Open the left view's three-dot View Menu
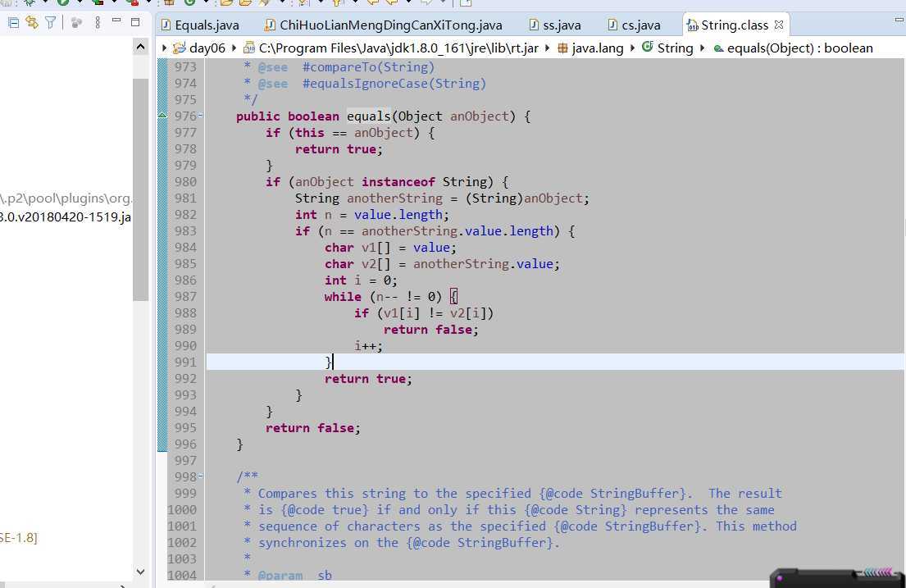906x588 pixels. tap(97, 22)
